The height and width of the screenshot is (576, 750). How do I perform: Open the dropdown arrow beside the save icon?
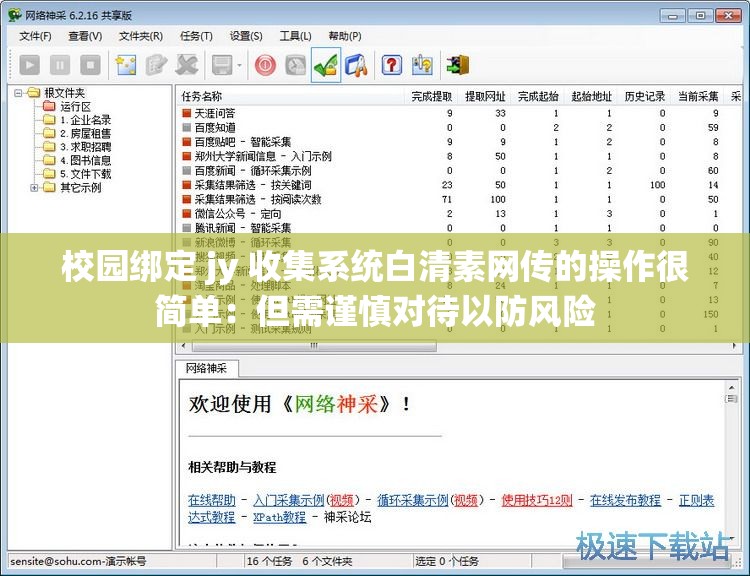(239, 66)
